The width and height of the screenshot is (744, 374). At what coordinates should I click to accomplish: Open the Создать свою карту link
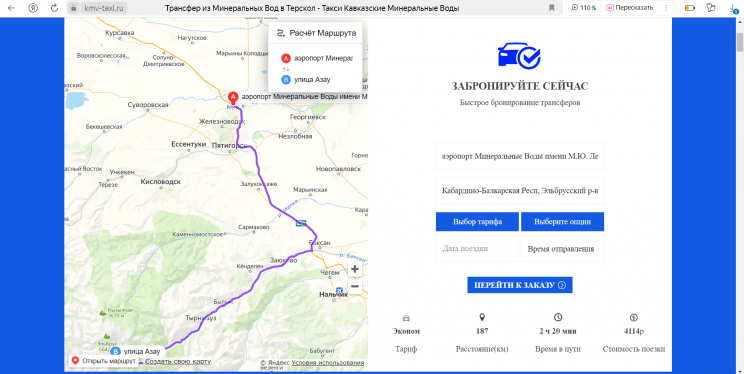(x=178, y=362)
